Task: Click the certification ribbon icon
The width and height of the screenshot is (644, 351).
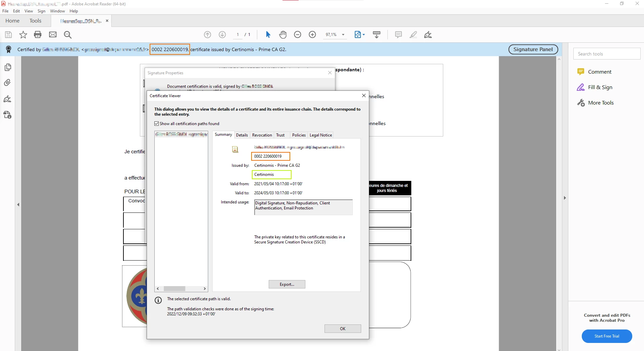Action: [9, 49]
